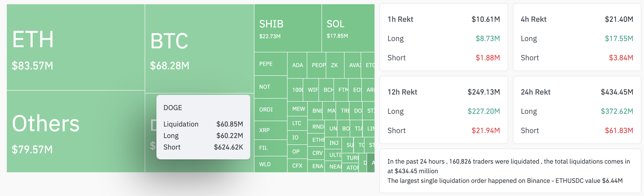This screenshot has width=644, height=196.
Task: Select the 4h Rekt stats card
Action: click(577, 37)
